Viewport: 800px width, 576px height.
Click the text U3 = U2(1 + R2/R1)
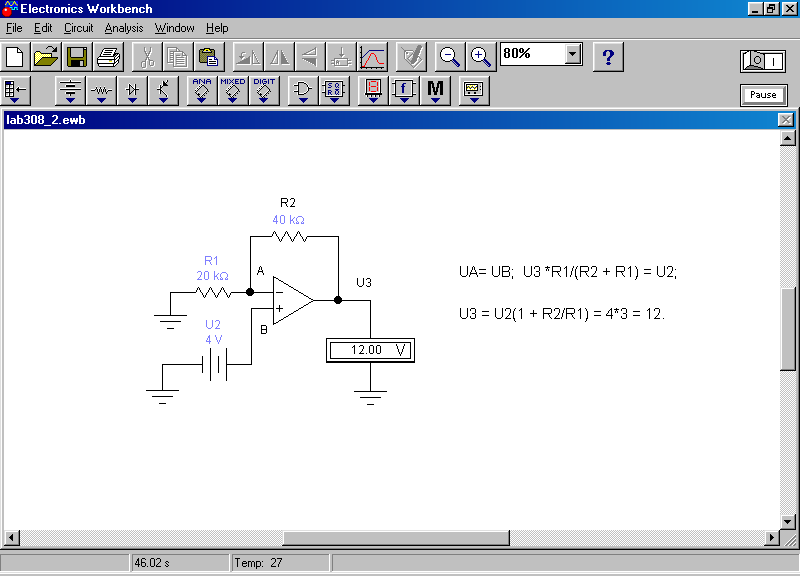(524, 313)
